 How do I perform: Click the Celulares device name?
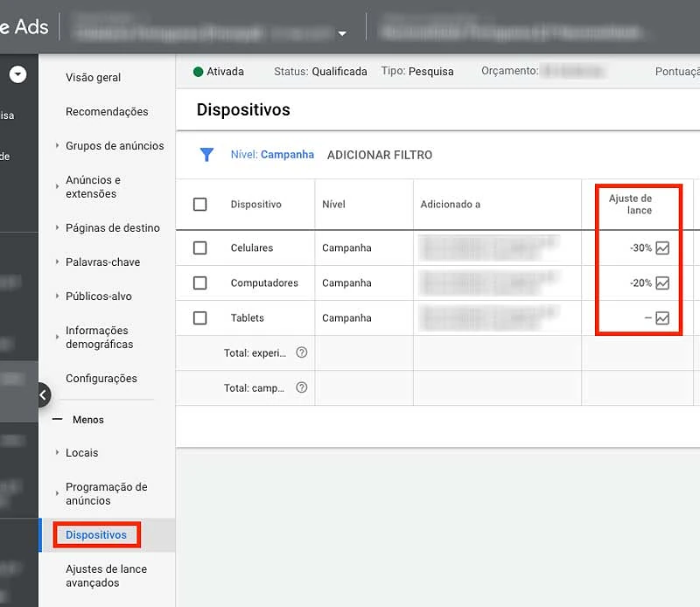coord(252,248)
